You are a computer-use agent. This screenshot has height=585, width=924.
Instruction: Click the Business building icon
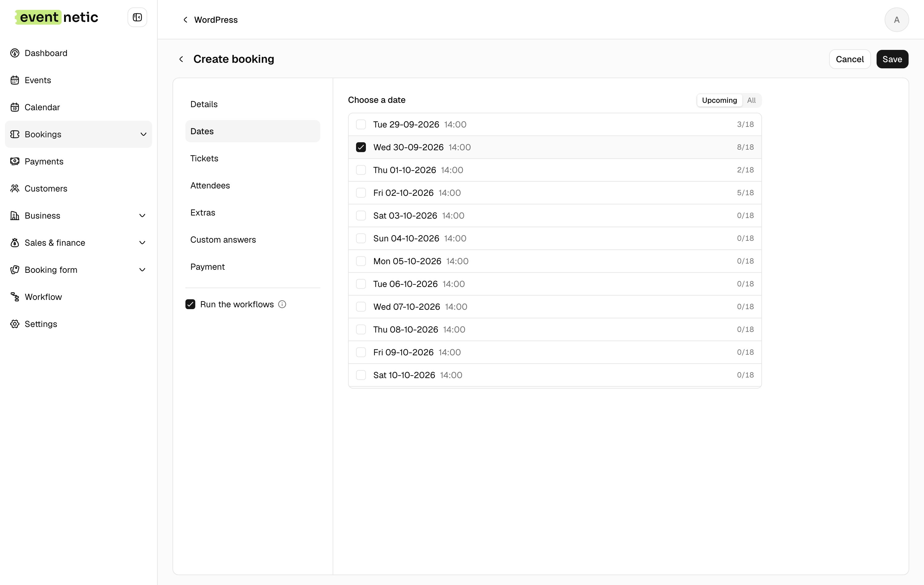14,216
